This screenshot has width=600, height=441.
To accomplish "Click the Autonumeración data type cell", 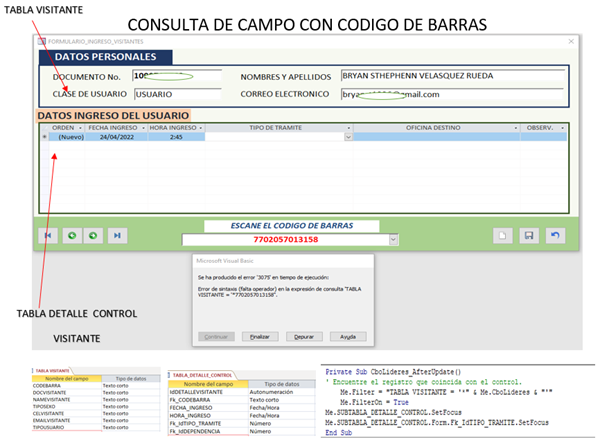I will point(282,392).
